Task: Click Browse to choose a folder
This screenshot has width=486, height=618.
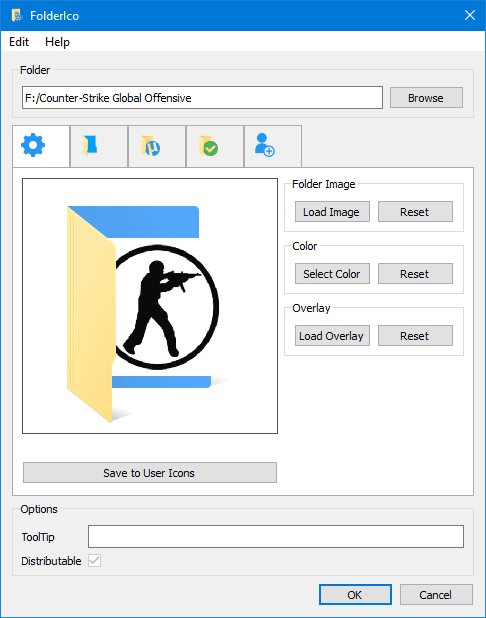Action: tap(426, 98)
